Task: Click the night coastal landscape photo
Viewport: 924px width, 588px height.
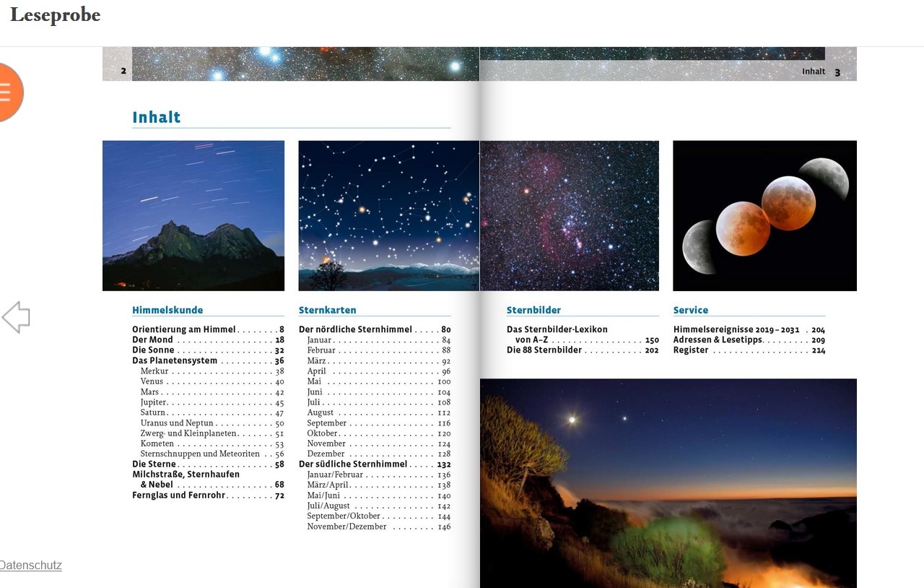Action: coord(668,483)
